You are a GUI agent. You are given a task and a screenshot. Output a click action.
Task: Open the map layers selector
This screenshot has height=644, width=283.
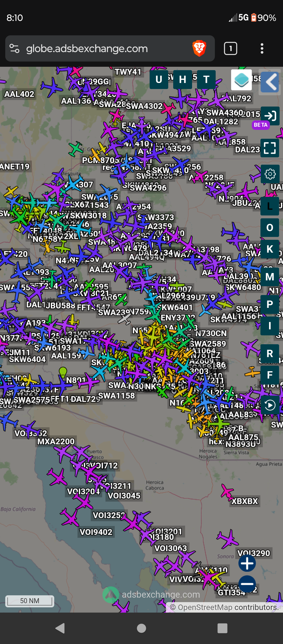point(241,80)
